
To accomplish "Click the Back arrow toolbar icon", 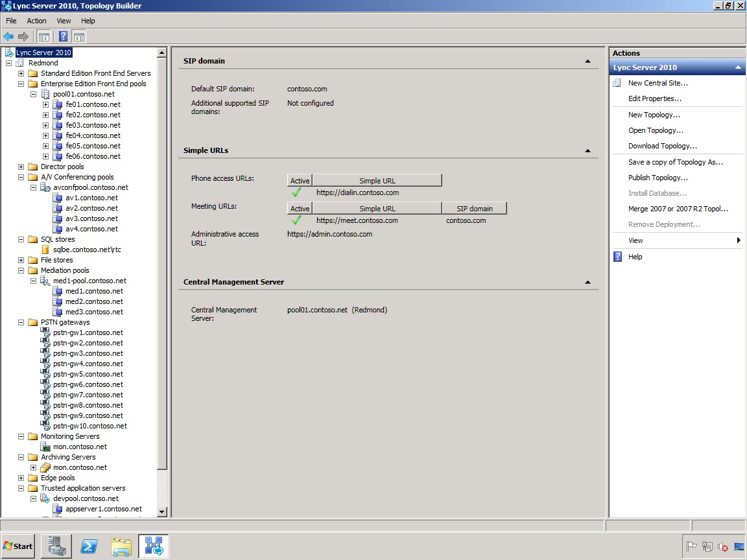I will tap(8, 37).
